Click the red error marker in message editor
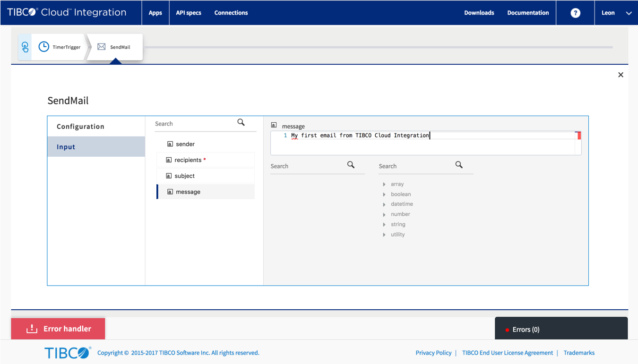This screenshot has height=364, width=638. [x=578, y=136]
